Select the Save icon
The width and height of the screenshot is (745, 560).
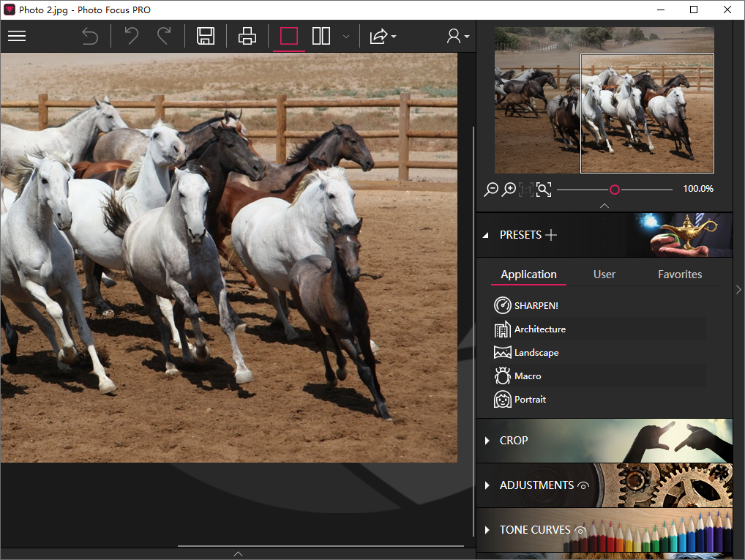[x=206, y=36]
